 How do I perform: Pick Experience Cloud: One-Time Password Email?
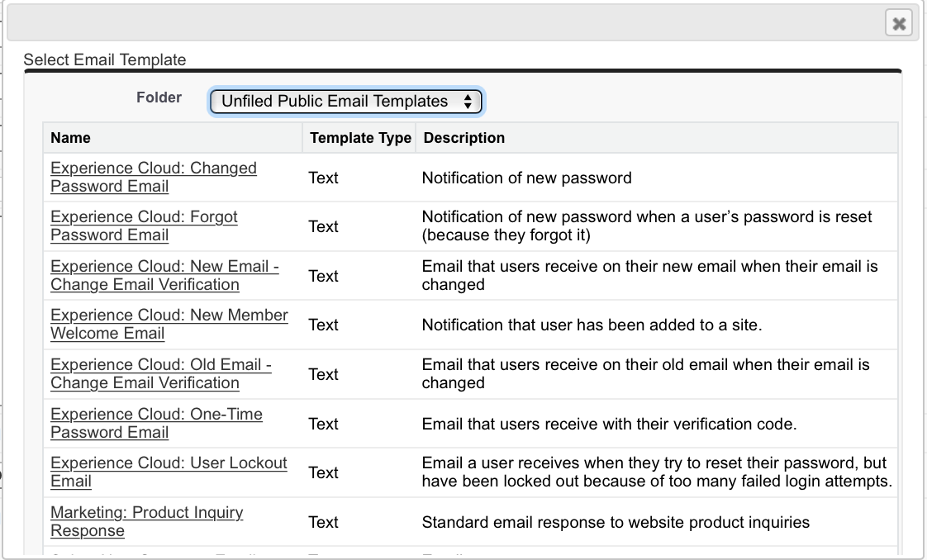point(156,423)
